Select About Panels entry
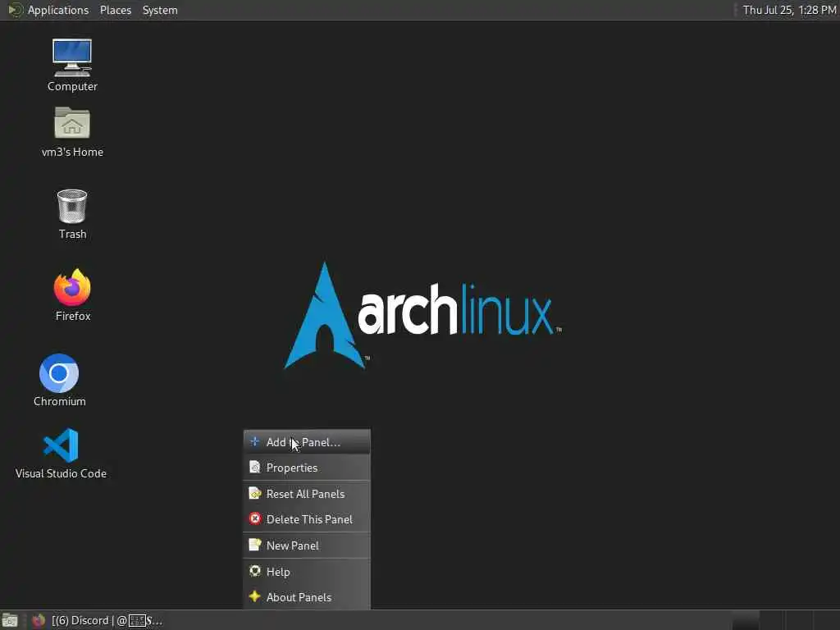840x630 pixels. point(307,597)
